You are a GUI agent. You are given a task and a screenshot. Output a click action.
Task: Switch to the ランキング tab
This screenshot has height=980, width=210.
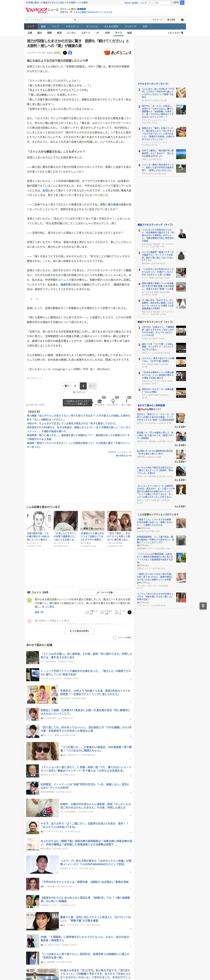click(130, 27)
